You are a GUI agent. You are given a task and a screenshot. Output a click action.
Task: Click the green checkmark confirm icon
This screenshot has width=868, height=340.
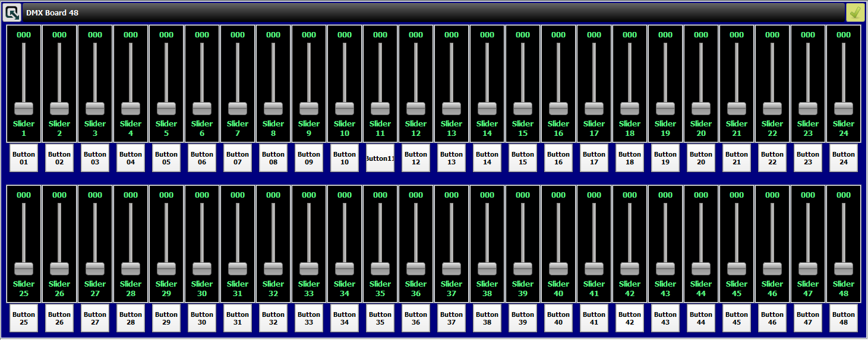[x=855, y=12]
